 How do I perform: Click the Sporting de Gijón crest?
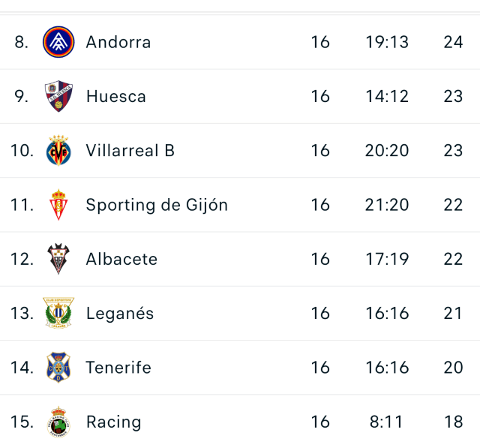(x=58, y=205)
